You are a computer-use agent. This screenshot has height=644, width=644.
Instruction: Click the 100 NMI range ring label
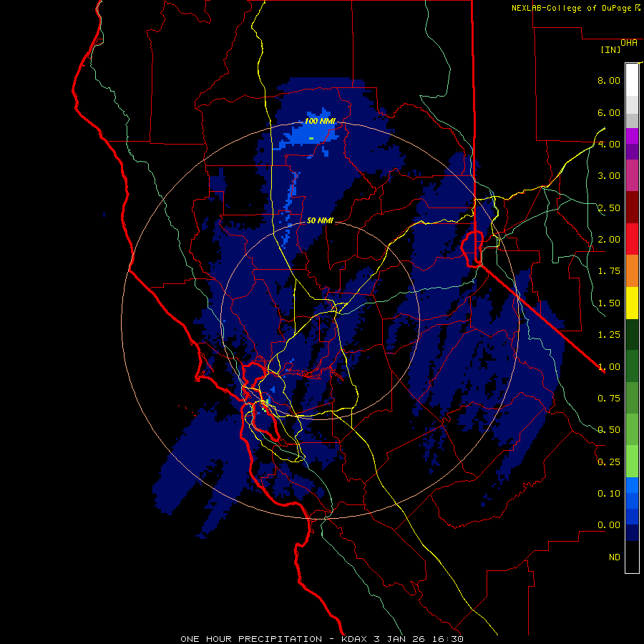[320, 121]
